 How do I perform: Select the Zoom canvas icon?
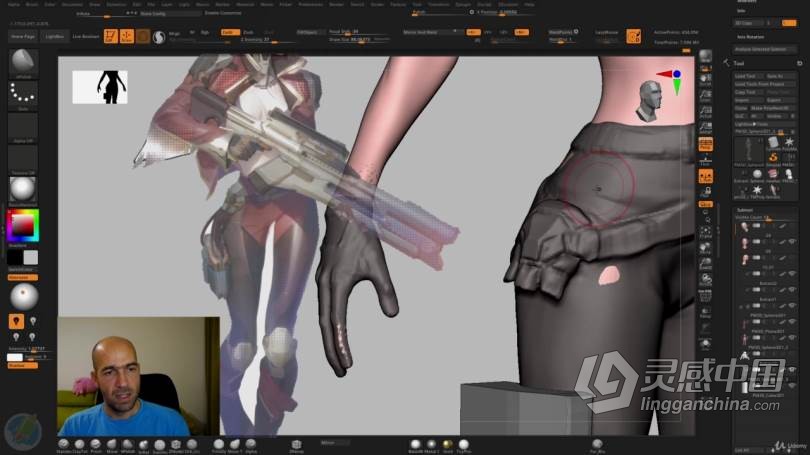(x=705, y=96)
